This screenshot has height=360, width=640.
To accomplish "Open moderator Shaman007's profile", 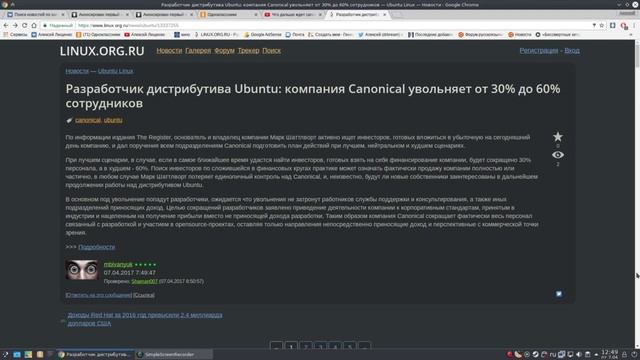I will click(144, 281).
